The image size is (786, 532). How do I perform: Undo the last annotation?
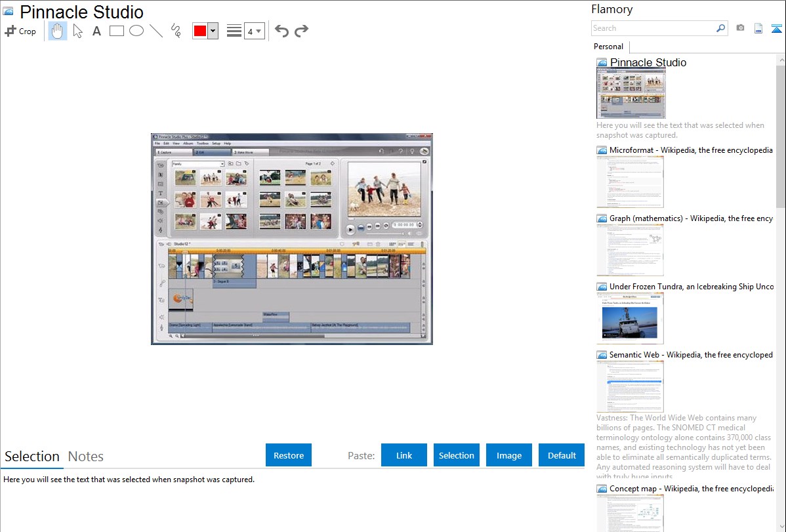click(x=281, y=31)
